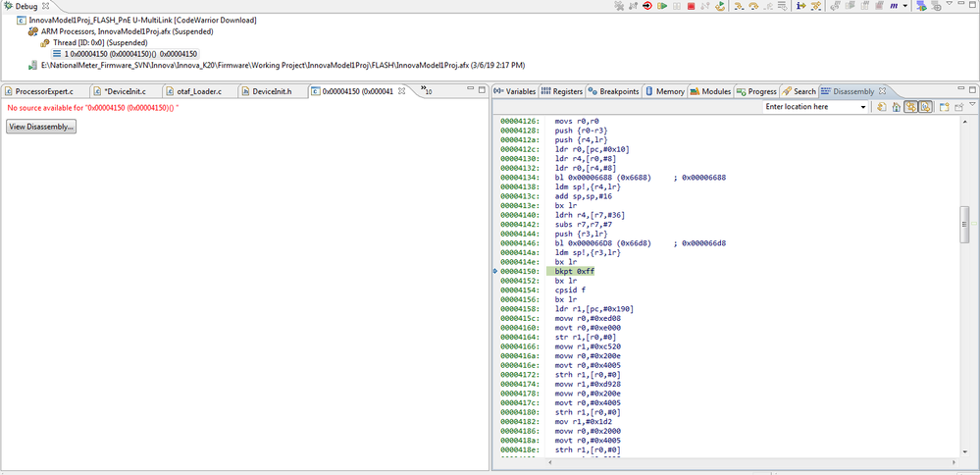Select 'ARM Processors, InnovaModel1Proj.afx (Suspended)' node
980x475 pixels.
pyautogui.click(x=122, y=31)
